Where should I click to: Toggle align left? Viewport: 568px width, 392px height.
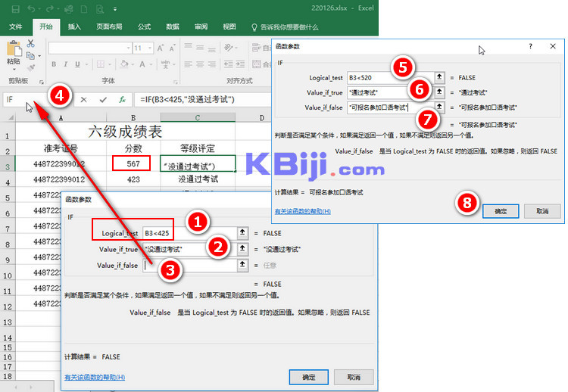(x=188, y=64)
